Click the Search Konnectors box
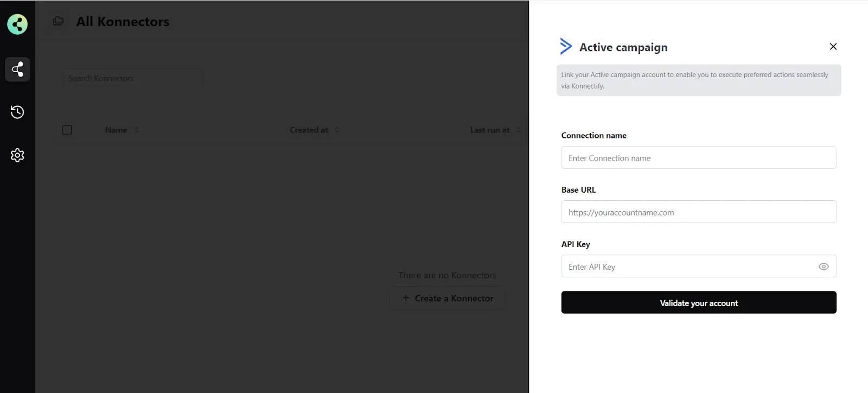Screen dimensions: 868x393 coord(133,78)
